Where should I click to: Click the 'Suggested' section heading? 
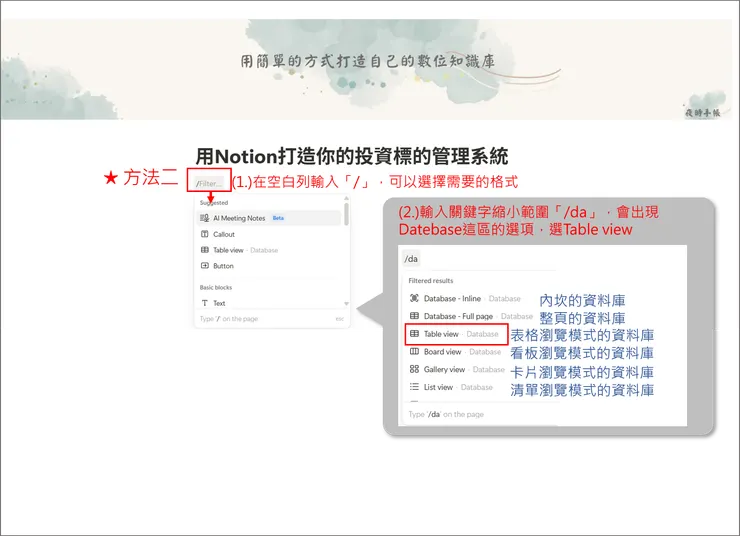tap(214, 202)
